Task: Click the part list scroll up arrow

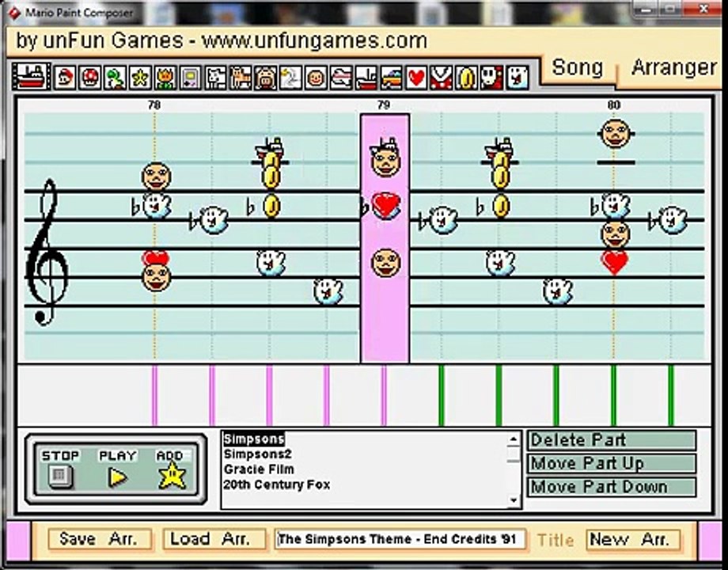Action: (513, 439)
